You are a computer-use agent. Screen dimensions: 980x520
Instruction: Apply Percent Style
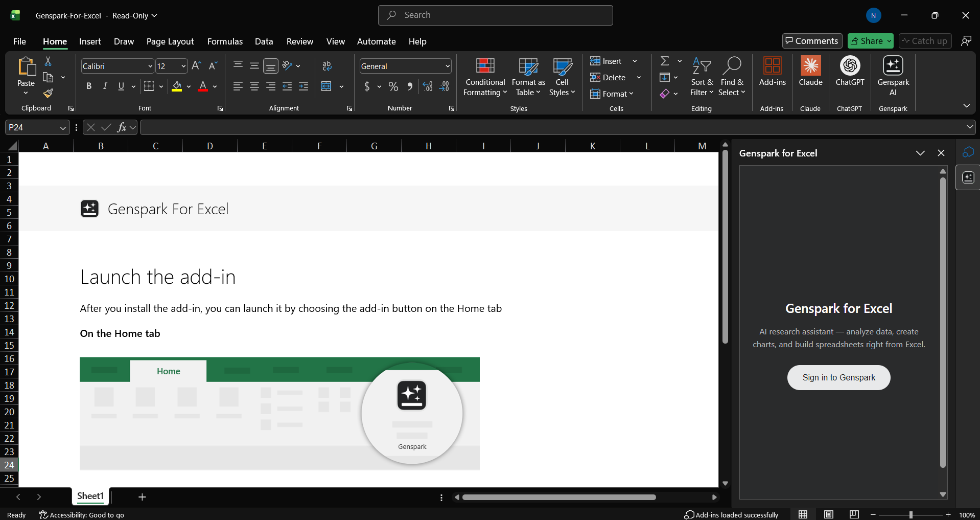[393, 86]
